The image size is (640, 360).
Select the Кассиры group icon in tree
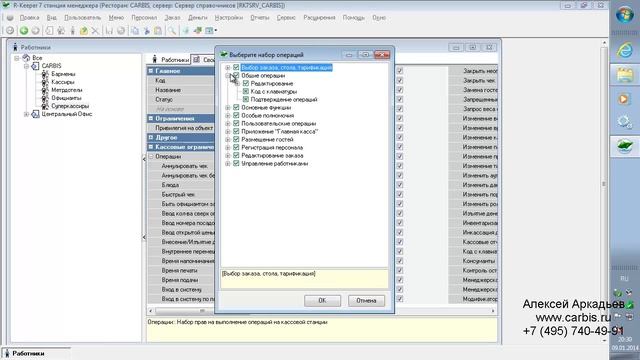(x=45, y=82)
